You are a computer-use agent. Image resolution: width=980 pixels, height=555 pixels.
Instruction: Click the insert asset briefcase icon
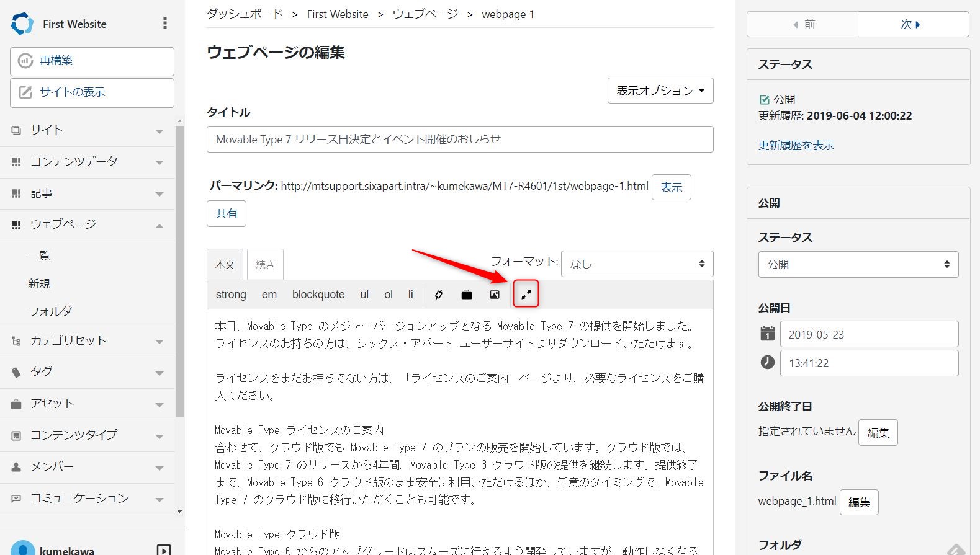467,295
